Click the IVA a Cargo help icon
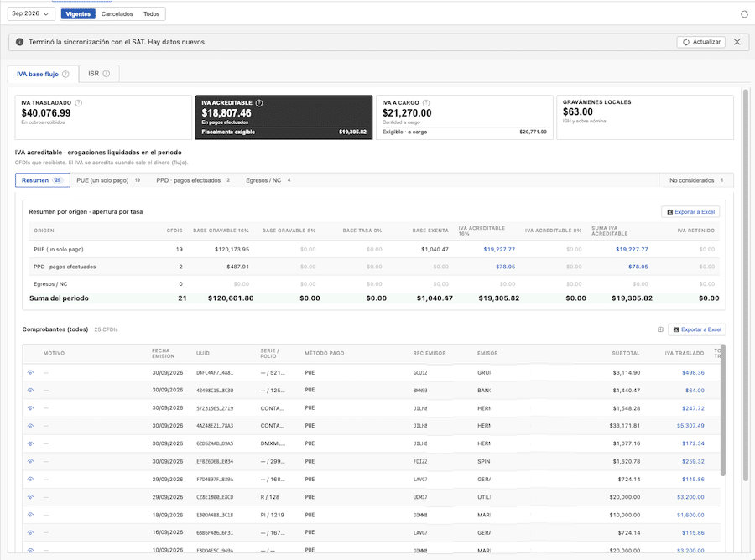Viewport: 755px width, 560px height. [425, 103]
